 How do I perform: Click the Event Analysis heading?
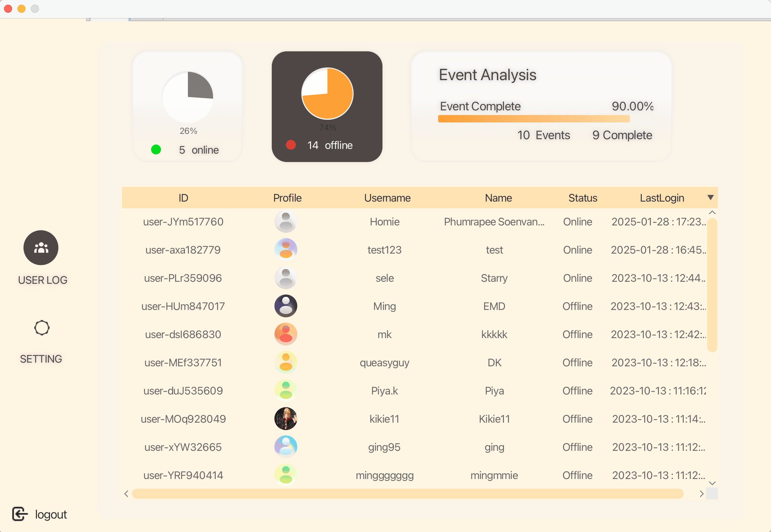pyautogui.click(x=487, y=75)
